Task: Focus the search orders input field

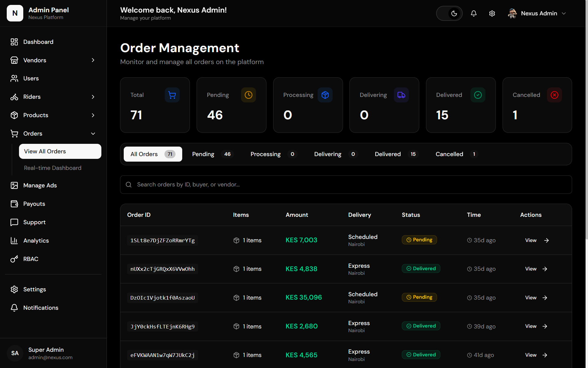Action: [346, 185]
